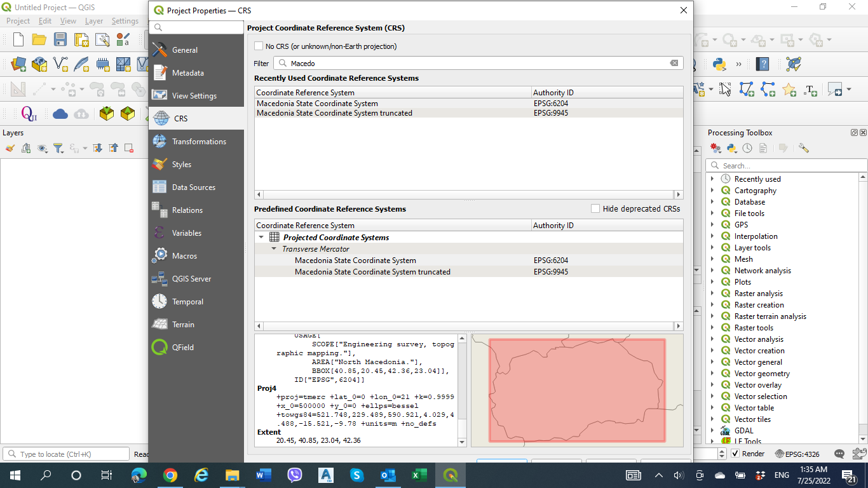Open manage map themes eye dropdown
868x488 pixels.
coord(43,148)
